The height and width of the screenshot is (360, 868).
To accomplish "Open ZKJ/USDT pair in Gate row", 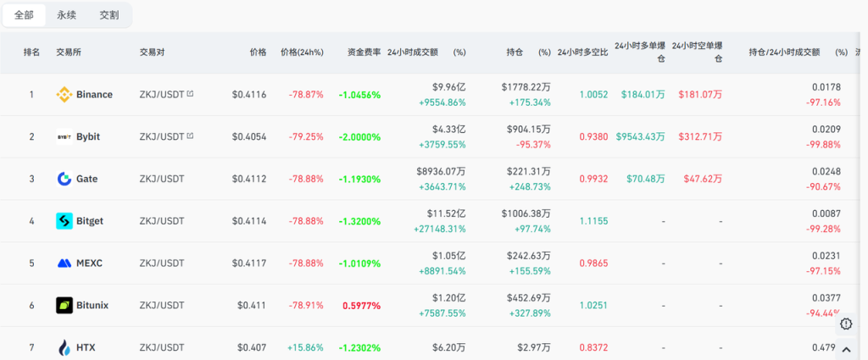I will [162, 179].
